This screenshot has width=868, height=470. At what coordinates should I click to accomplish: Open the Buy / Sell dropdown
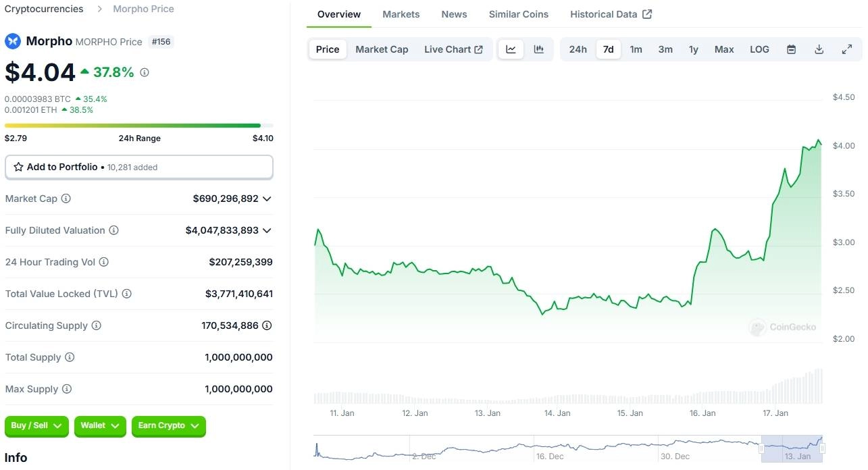[36, 425]
